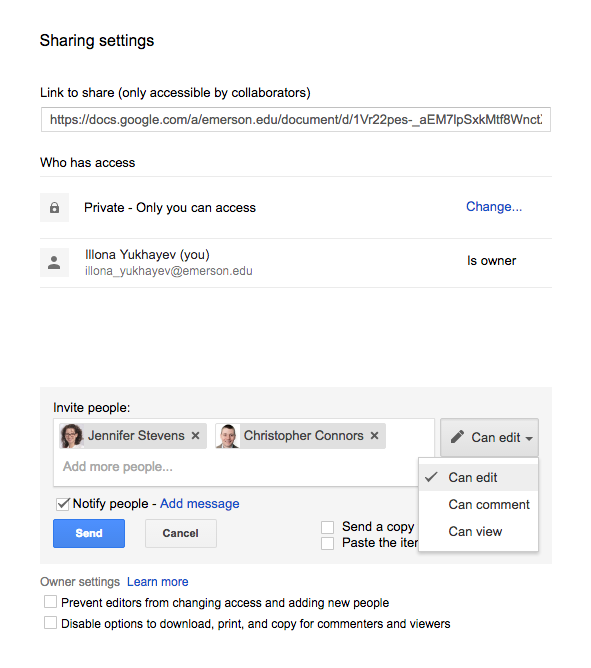This screenshot has height=668, width=591.
Task: Click the lock icon beside Private access
Action: [x=54, y=207]
